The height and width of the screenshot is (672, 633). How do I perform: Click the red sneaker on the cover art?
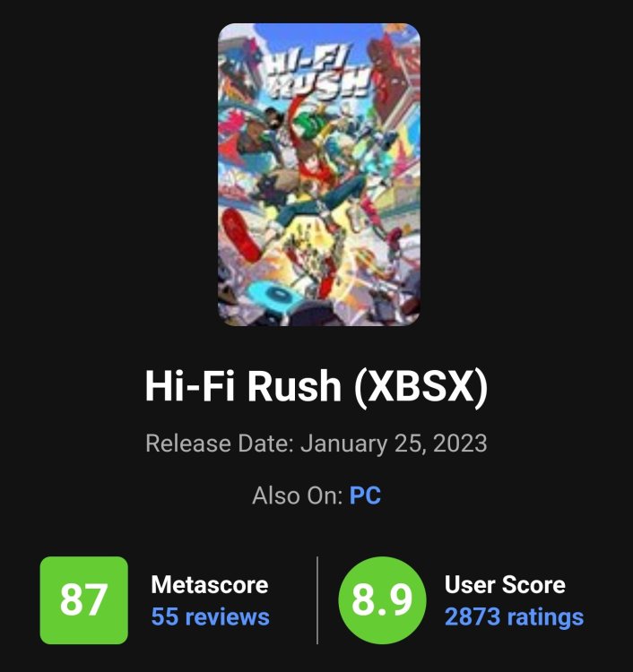click(241, 234)
